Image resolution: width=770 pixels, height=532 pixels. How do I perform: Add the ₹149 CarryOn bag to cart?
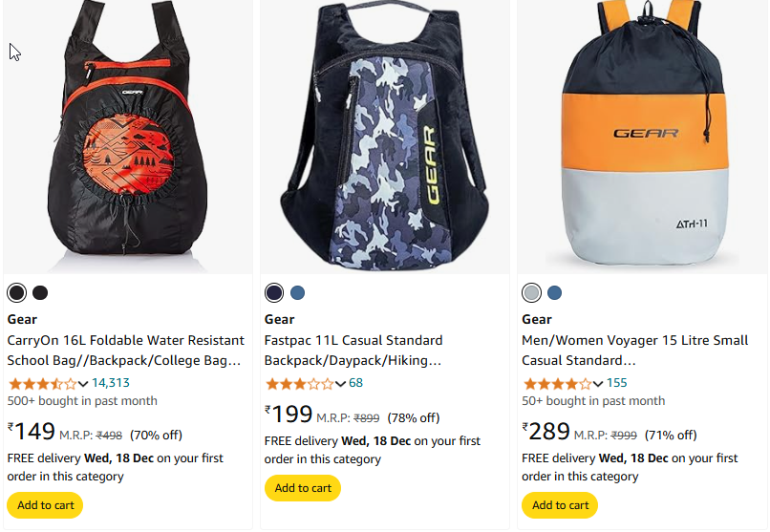[x=45, y=505]
